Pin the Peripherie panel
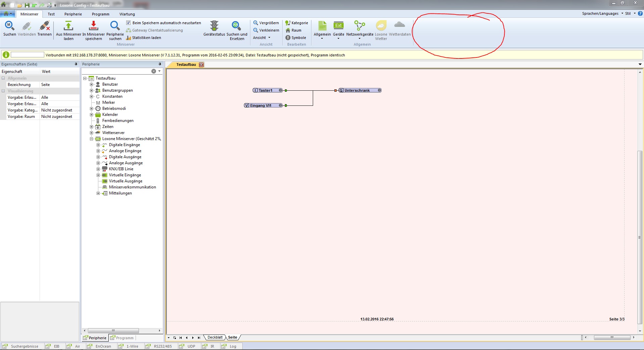 click(160, 64)
